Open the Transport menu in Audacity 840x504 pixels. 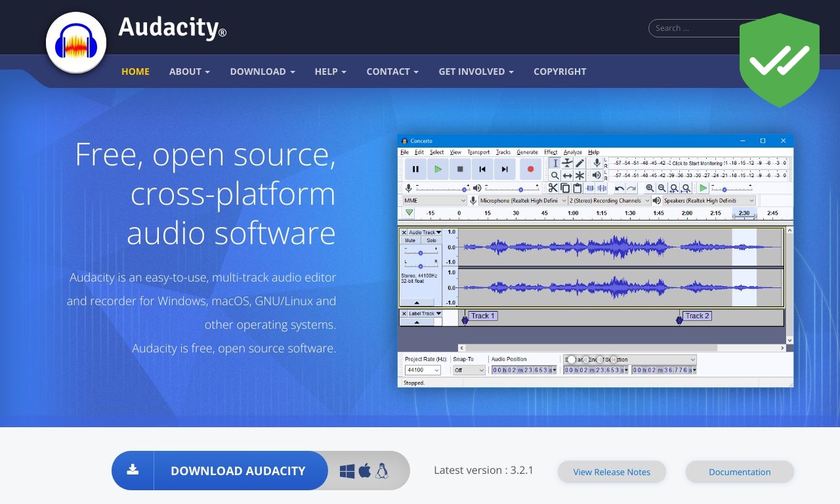479,152
